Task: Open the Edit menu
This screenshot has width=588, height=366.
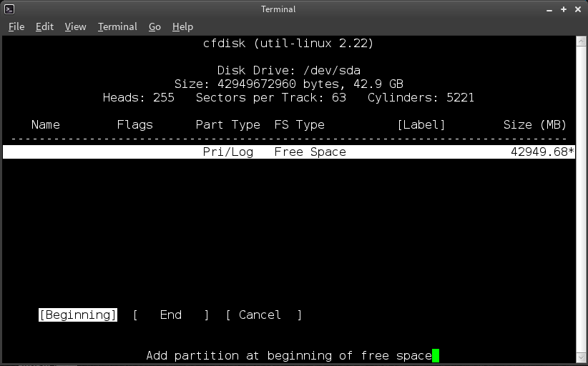Action: click(x=44, y=26)
